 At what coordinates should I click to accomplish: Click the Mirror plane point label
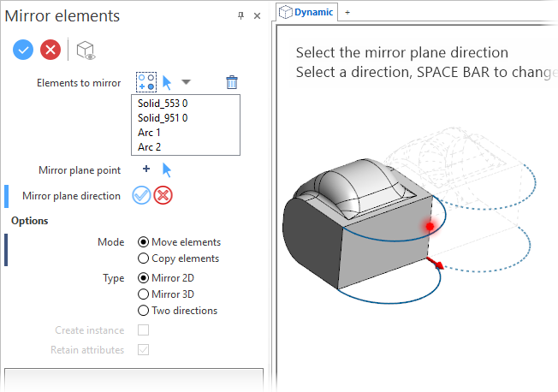[x=80, y=170]
